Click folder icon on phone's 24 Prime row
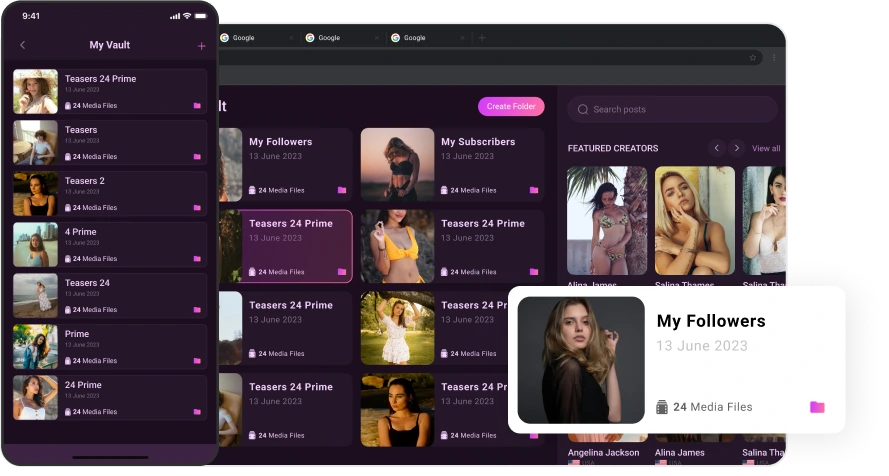This screenshot has width=889, height=476. pyautogui.click(x=197, y=411)
